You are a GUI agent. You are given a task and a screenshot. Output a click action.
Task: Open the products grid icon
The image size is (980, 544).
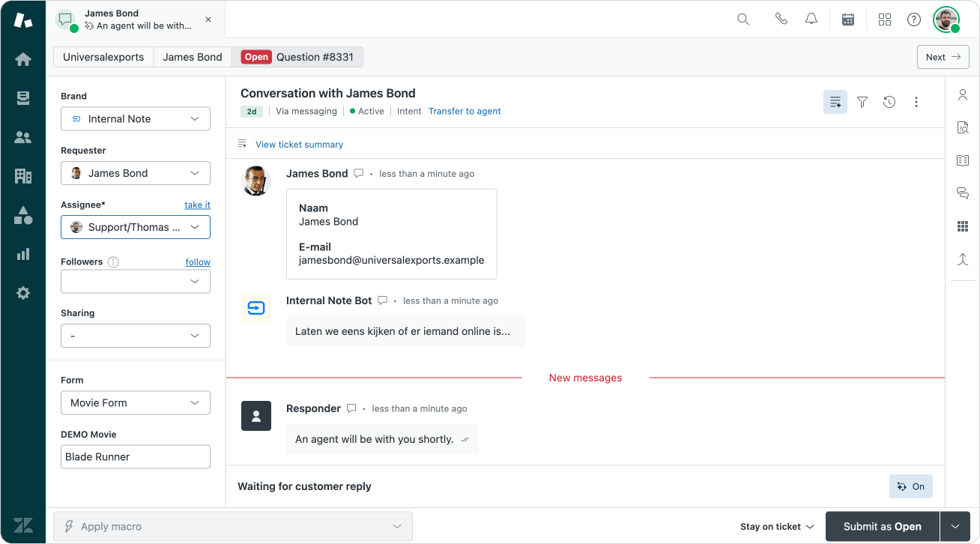click(x=885, y=19)
